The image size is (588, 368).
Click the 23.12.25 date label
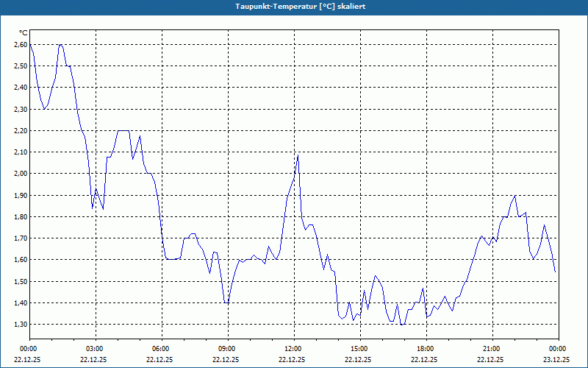point(556,359)
